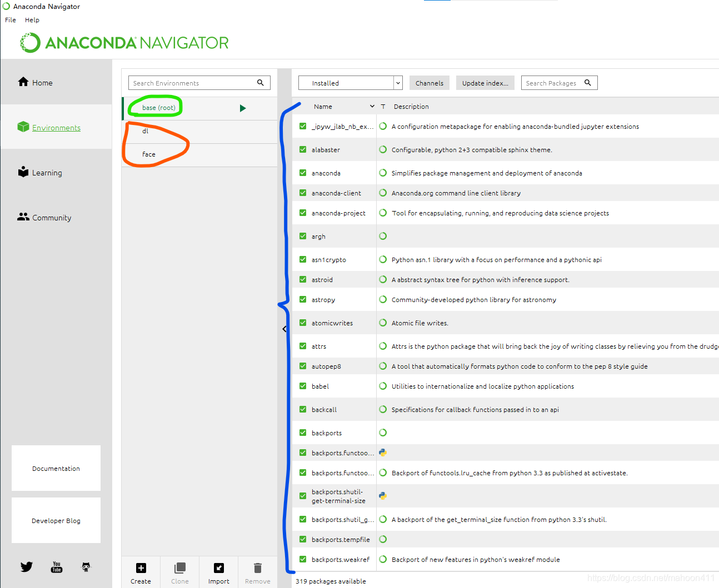Select the backports.functools package with python icon
719x588 pixels.
342,453
